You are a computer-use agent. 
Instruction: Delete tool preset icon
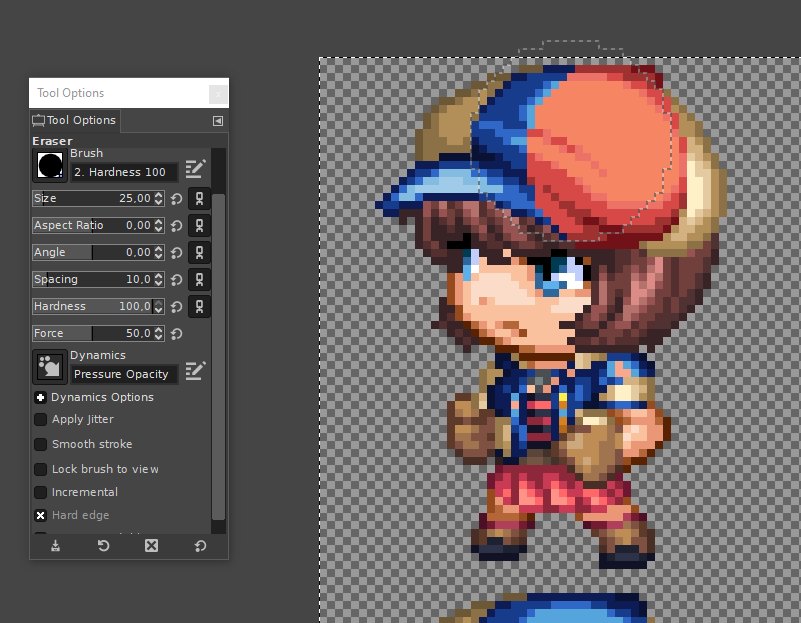pyautogui.click(x=152, y=546)
